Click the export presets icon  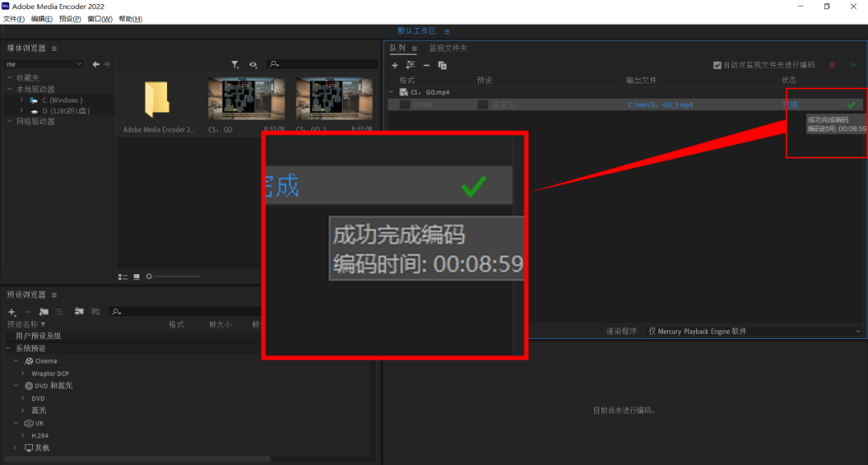[95, 311]
